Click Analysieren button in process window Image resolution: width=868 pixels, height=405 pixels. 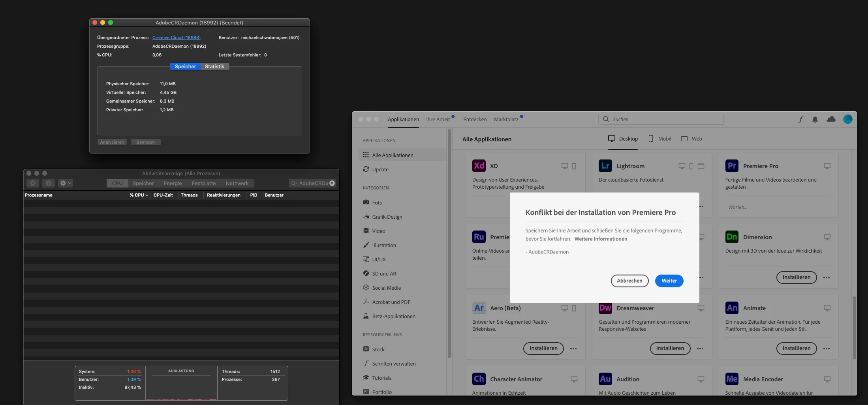[x=112, y=142]
